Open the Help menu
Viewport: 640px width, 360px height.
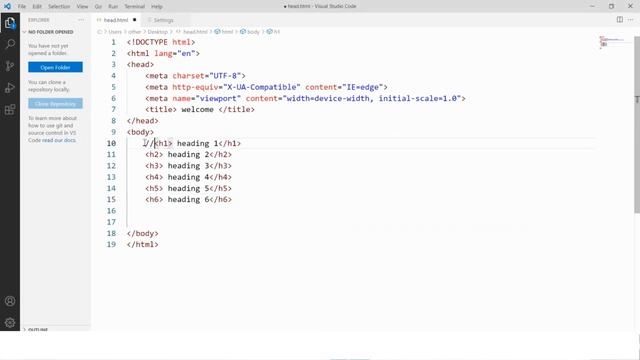pyautogui.click(x=157, y=7)
